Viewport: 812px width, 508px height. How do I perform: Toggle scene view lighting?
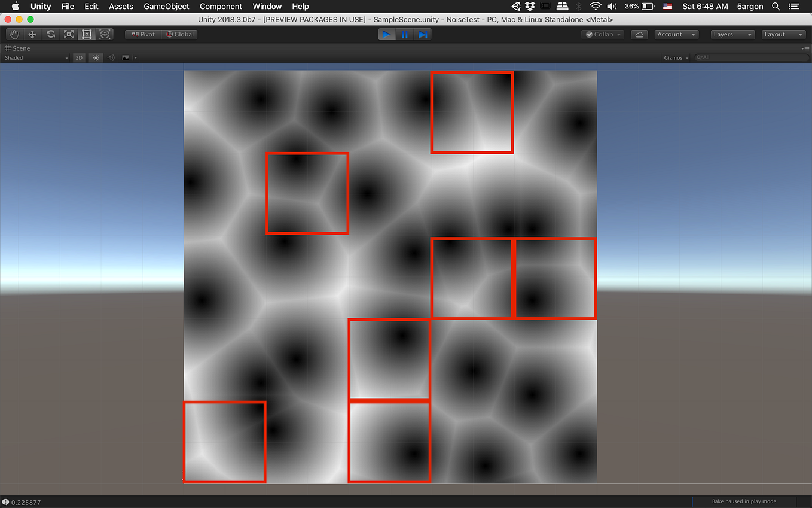95,57
